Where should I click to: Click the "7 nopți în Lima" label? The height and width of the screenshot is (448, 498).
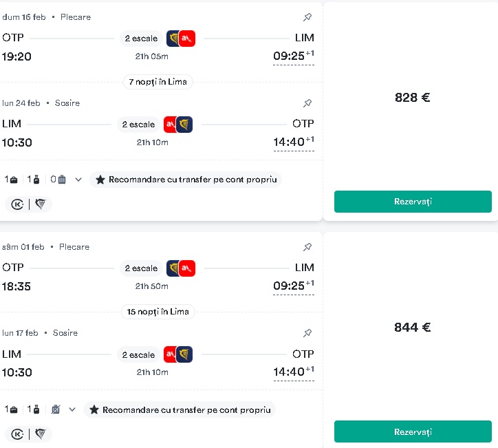pos(158,82)
